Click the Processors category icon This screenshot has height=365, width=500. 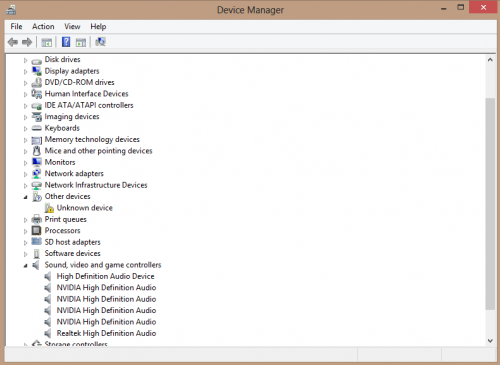coord(36,230)
